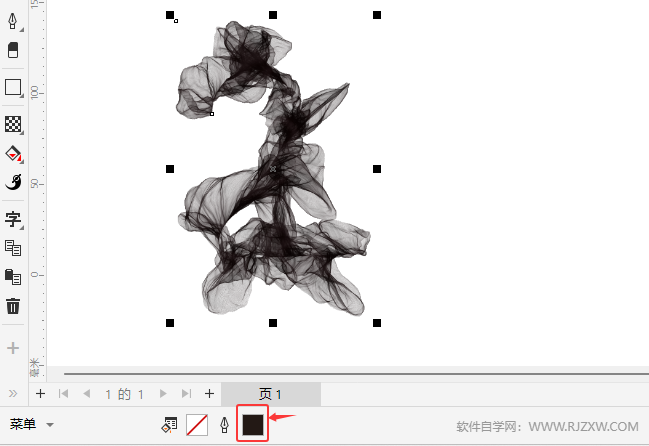Click the '1 的 1' page counter
This screenshot has width=649, height=446.
124,394
